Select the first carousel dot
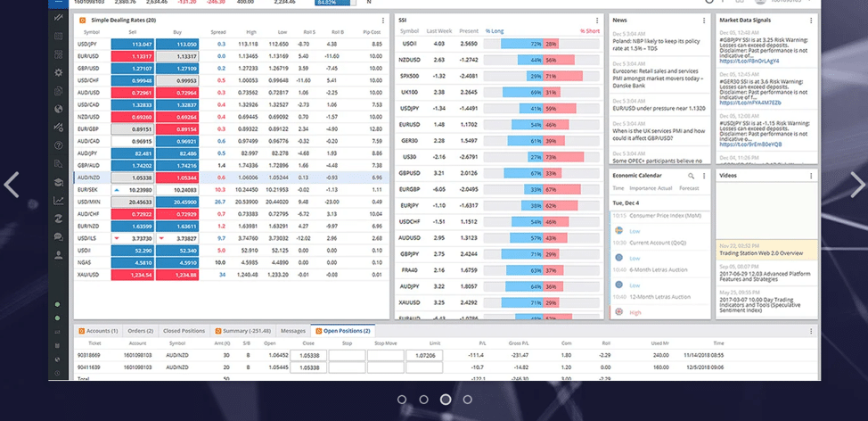Image resolution: width=868 pixels, height=421 pixels. click(x=402, y=400)
